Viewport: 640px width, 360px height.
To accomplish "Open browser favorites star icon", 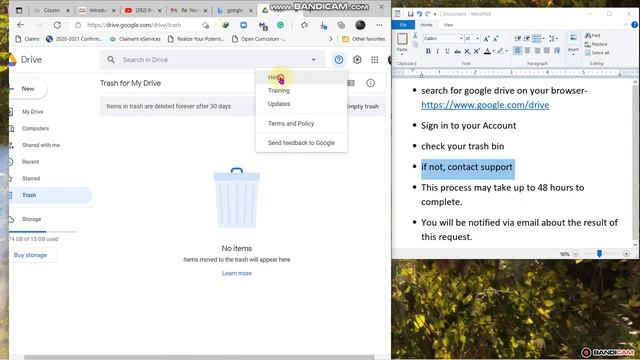I will pos(304,25).
